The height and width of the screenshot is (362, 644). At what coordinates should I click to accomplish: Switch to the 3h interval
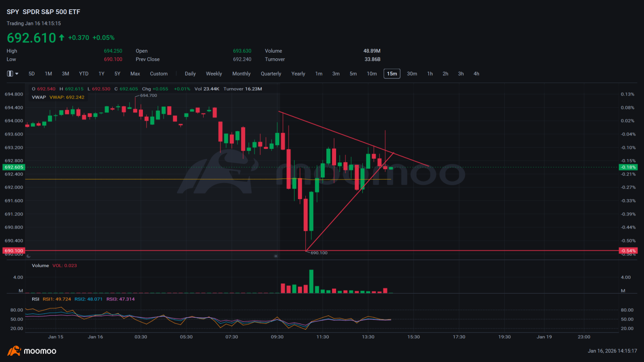[461, 74]
